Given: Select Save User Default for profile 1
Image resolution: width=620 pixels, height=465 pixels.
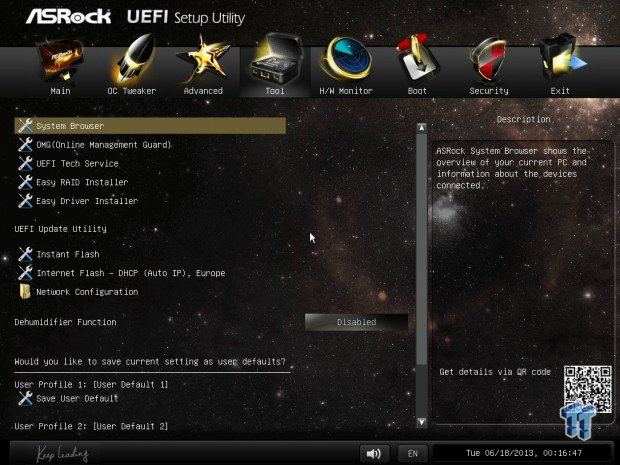Looking at the screenshot, I should pos(77,398).
